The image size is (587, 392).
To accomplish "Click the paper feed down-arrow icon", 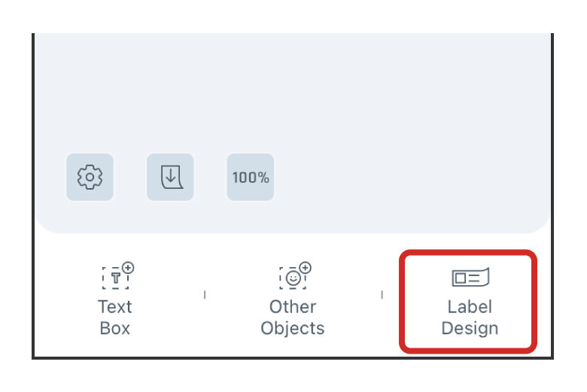I will [x=170, y=178].
